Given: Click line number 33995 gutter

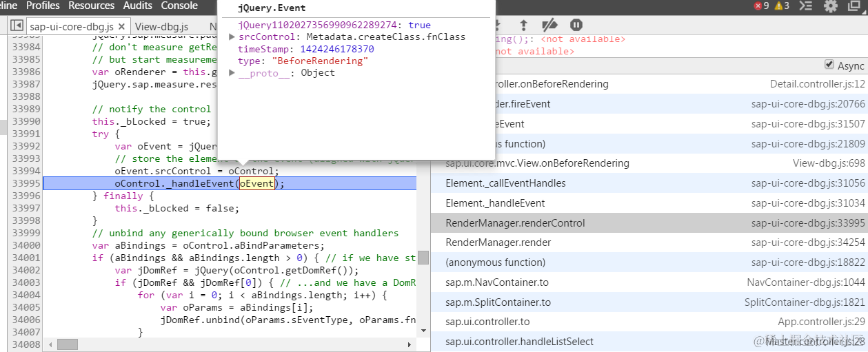Looking at the screenshot, I should pos(26,183).
